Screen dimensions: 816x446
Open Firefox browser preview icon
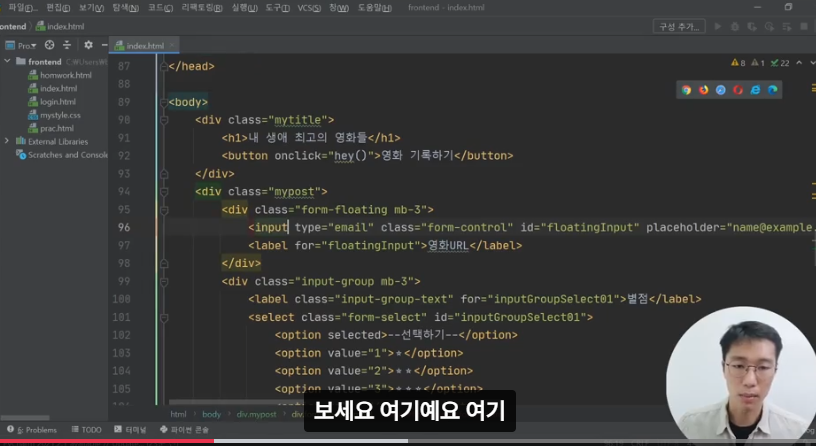[x=704, y=90]
